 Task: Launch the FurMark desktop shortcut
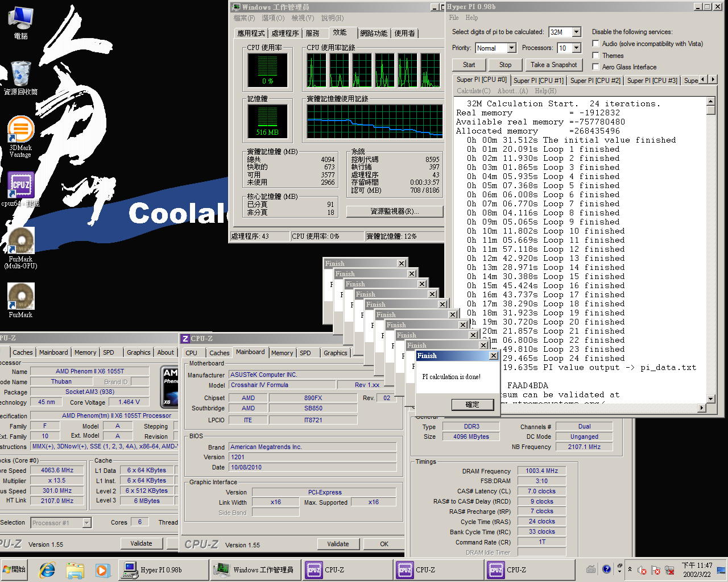[x=20, y=300]
